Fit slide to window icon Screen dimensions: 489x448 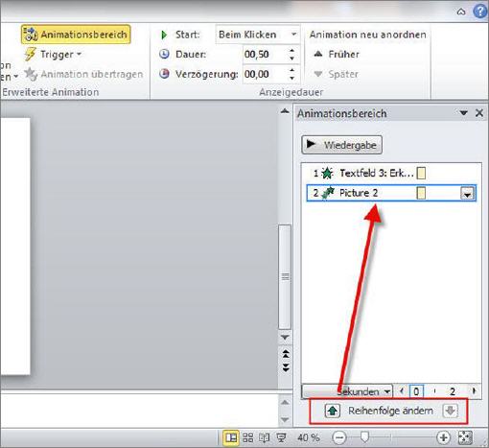[465, 437]
